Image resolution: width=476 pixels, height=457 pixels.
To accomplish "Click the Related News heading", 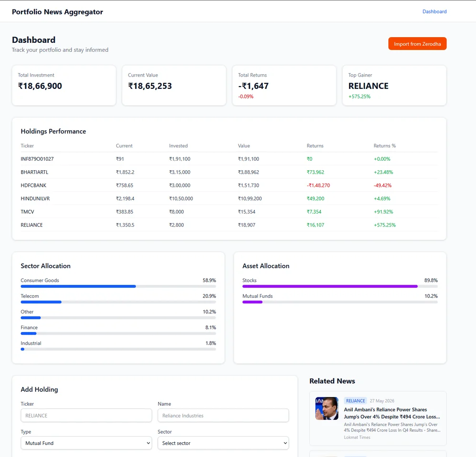I will click(332, 381).
